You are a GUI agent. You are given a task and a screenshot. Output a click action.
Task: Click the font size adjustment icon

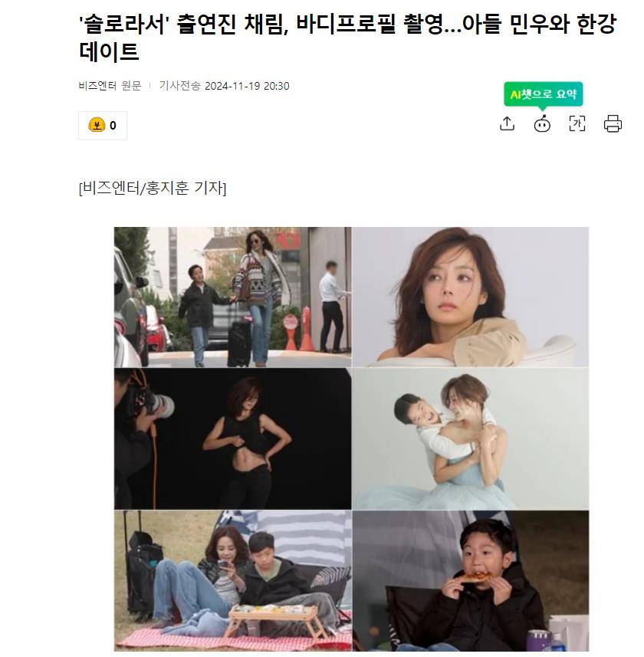click(577, 123)
